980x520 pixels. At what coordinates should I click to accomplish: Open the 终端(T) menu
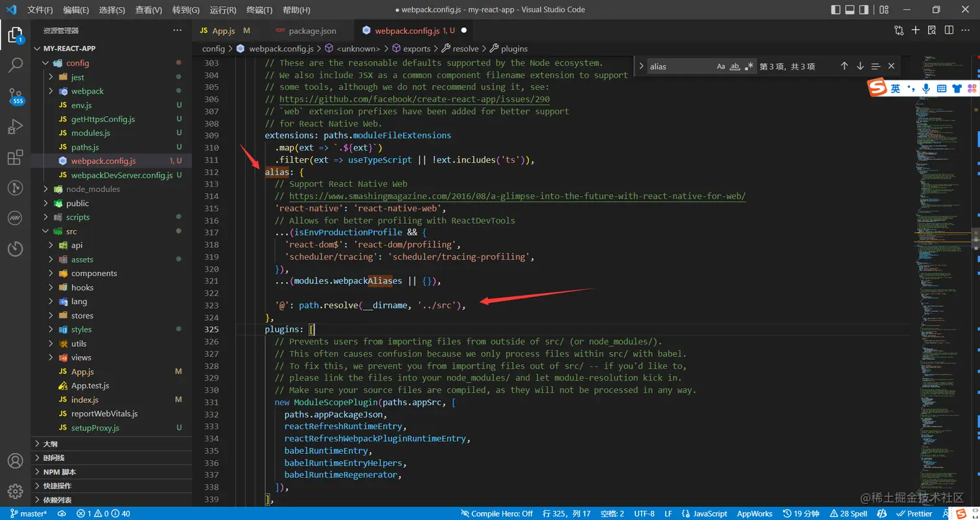click(x=259, y=10)
